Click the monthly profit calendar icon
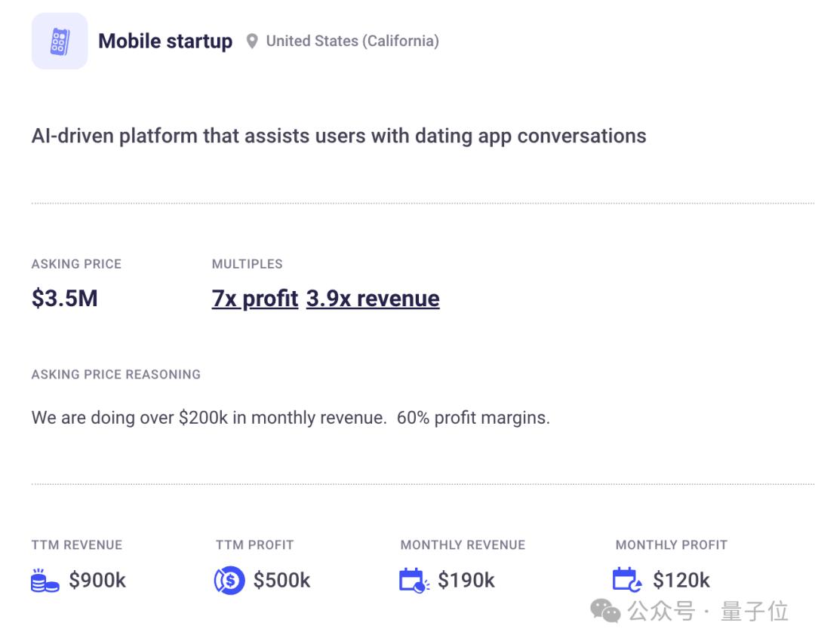 [627, 580]
